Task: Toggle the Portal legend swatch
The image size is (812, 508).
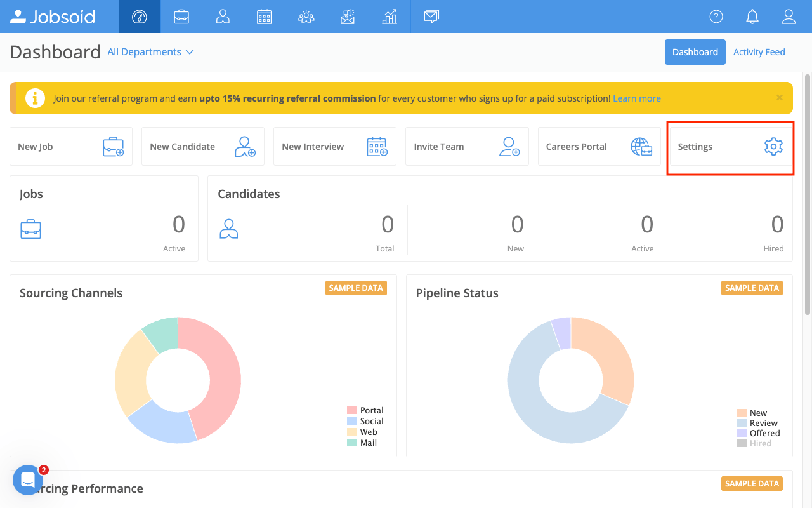Action: click(352, 410)
